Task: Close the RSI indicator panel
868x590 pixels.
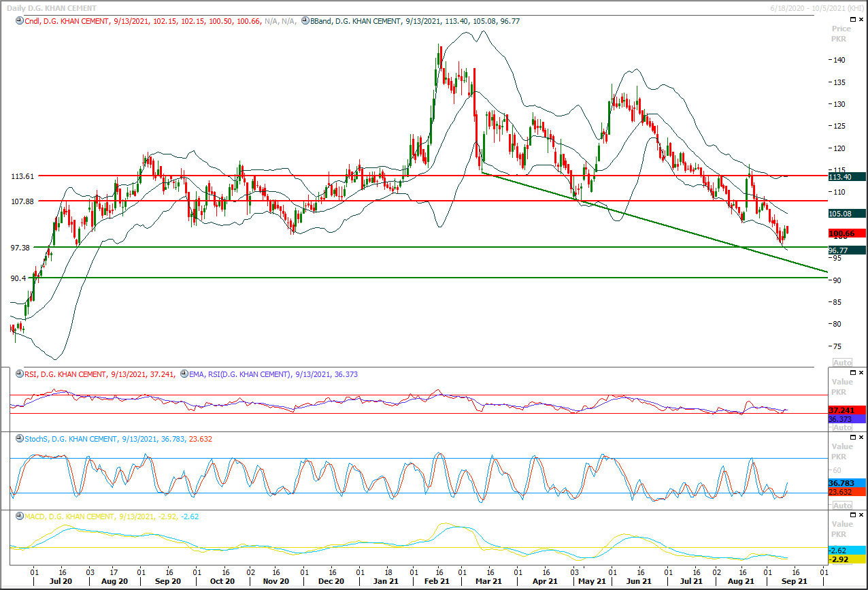Action: point(862,372)
